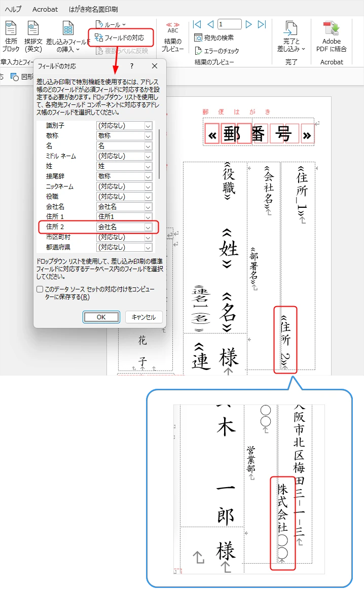364x590 pixels.
Task: Go to the first record
Action: 197,24
